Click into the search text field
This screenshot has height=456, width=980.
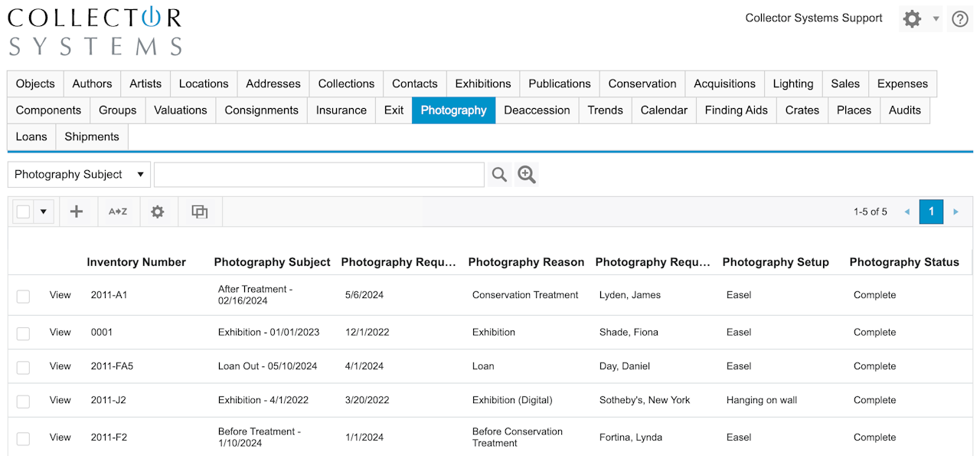[318, 175]
